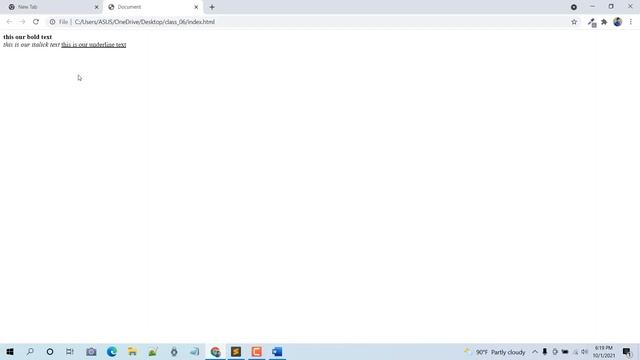Open the orange Camtasia recorder taskbar icon
Viewport: 640px width, 360px height.
[256, 351]
